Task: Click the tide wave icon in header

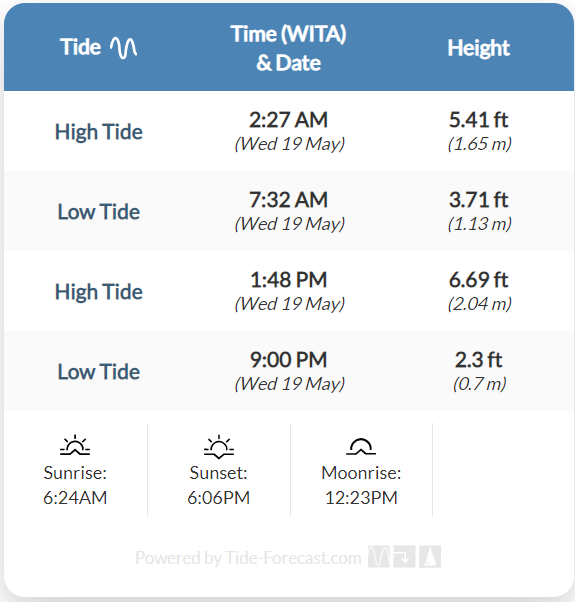Action: pos(123,48)
